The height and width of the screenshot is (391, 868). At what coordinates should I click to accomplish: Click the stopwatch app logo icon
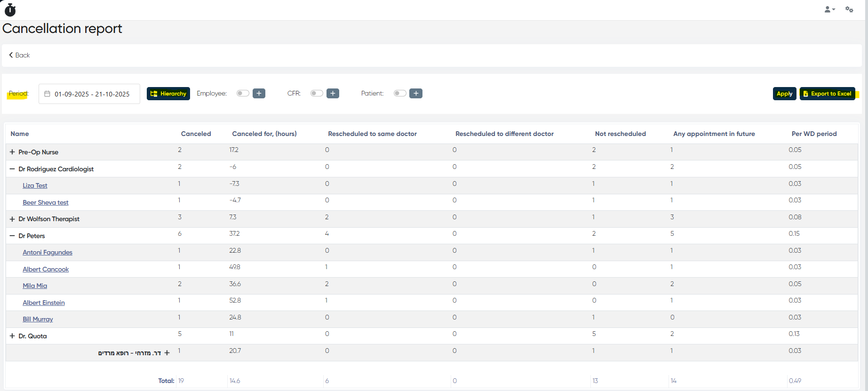10,10
